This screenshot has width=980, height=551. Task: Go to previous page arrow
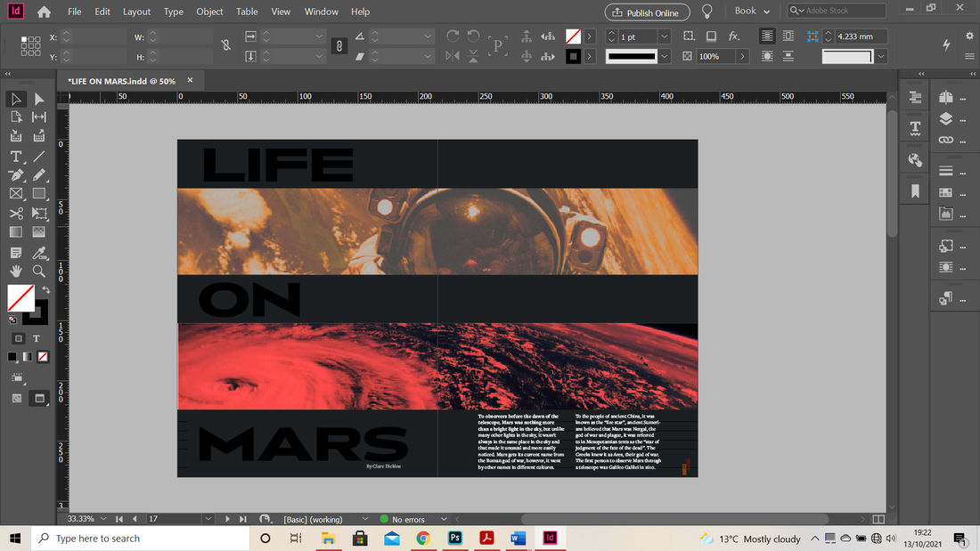click(135, 519)
